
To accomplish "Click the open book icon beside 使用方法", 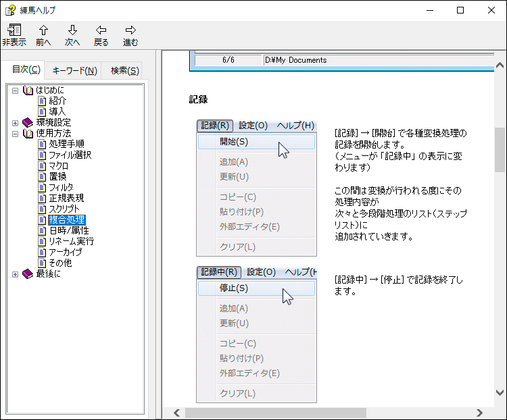I will point(28,134).
